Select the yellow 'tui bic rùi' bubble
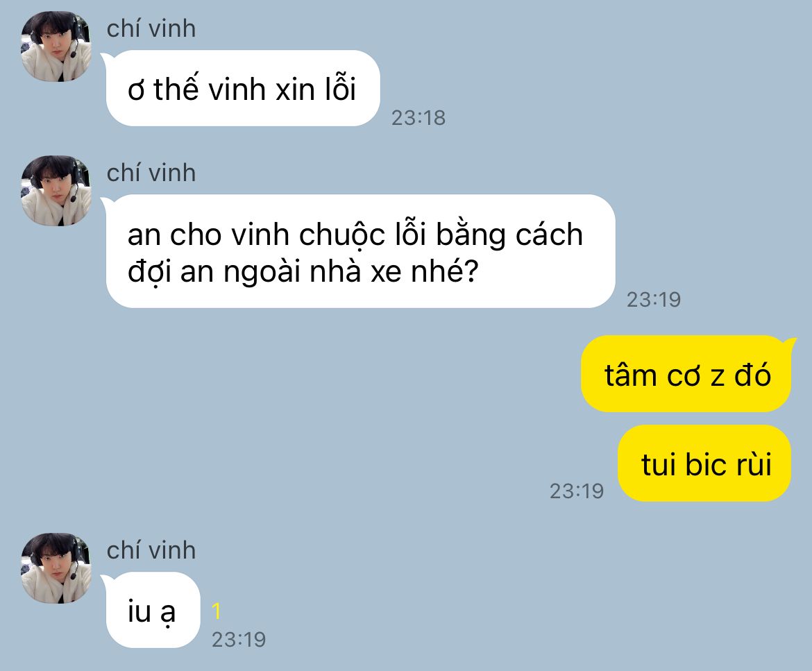812x671 pixels. pos(705,464)
